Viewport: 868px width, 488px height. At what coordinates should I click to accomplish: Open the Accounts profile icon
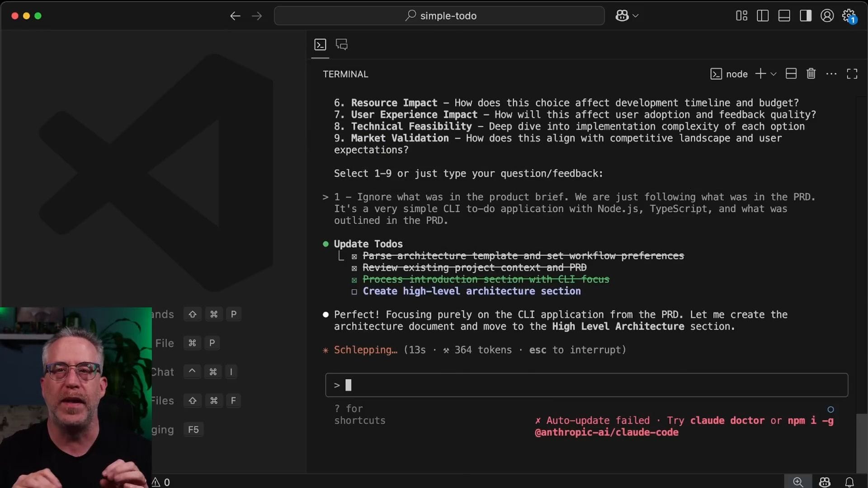coord(827,16)
